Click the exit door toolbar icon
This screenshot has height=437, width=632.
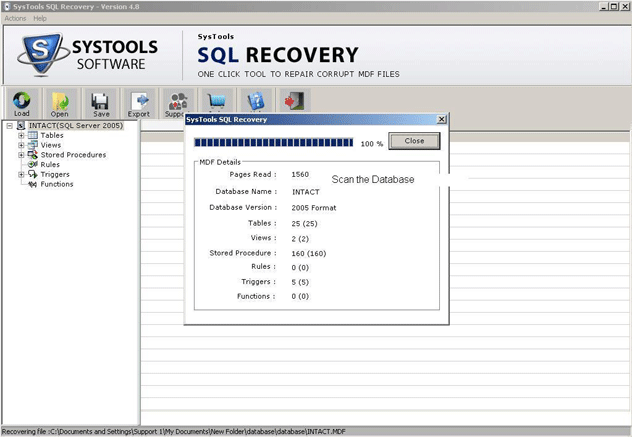[x=295, y=101]
